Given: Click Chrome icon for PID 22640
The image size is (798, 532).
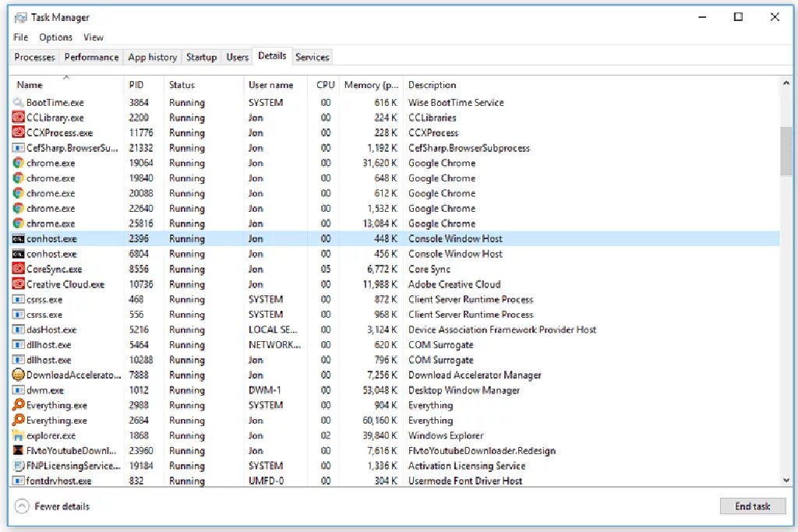Looking at the screenshot, I should point(19,209).
